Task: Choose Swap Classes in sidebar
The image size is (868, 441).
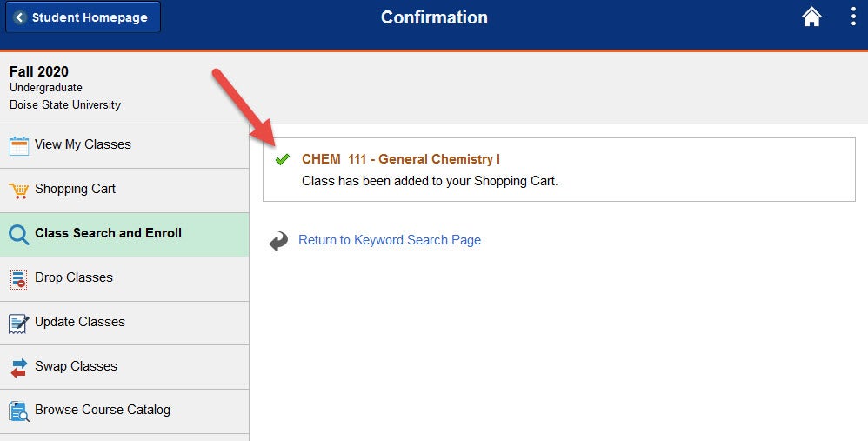Action: [124, 367]
